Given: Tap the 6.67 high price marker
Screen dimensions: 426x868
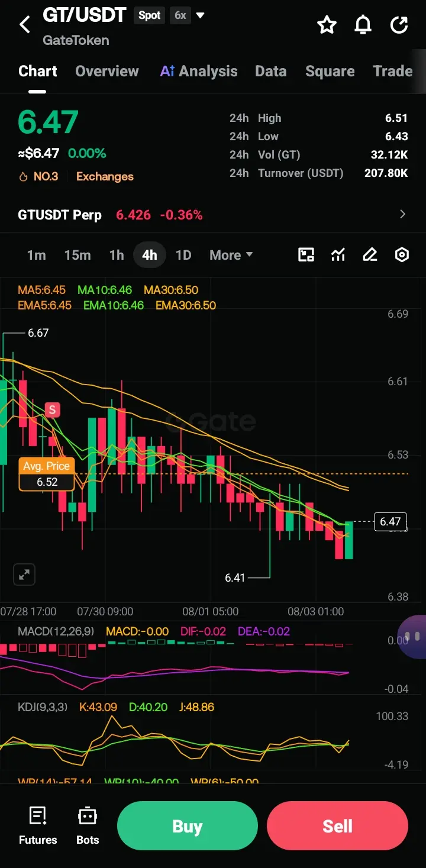Looking at the screenshot, I should [x=38, y=333].
